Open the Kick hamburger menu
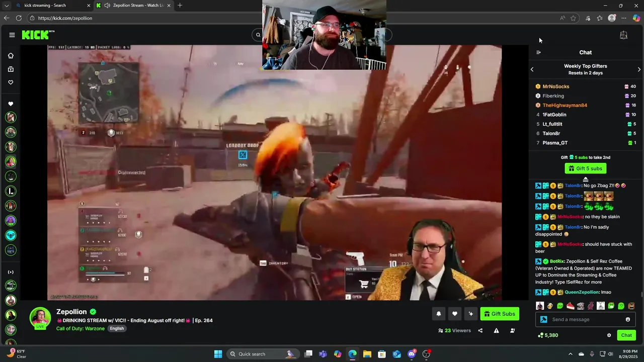The width and height of the screenshot is (644, 362). click(x=12, y=35)
